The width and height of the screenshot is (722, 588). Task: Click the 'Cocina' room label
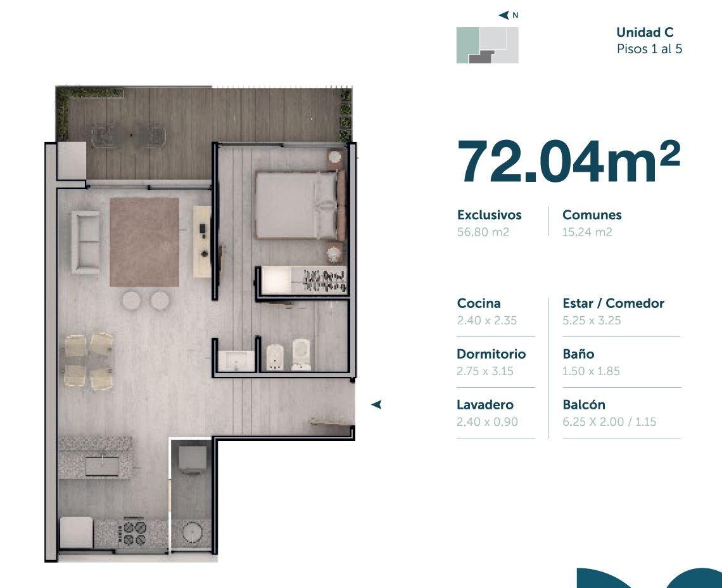[x=478, y=304]
